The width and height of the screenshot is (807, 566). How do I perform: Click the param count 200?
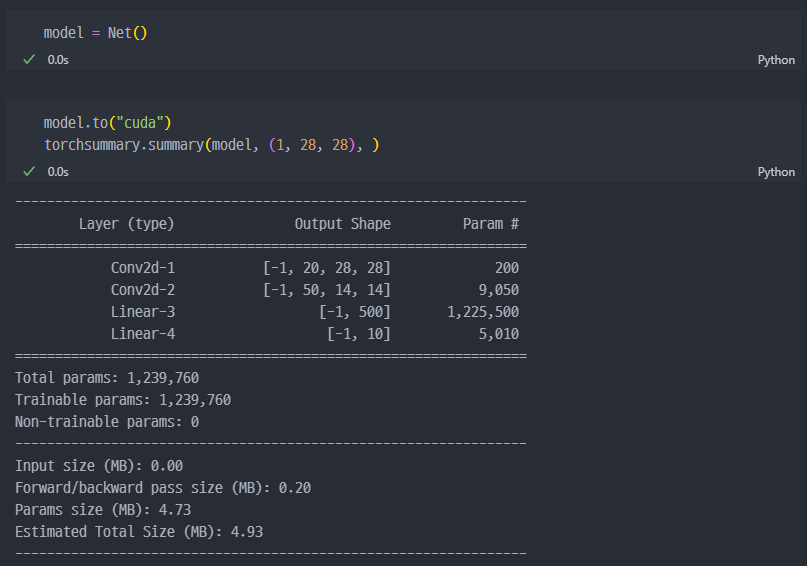point(507,268)
